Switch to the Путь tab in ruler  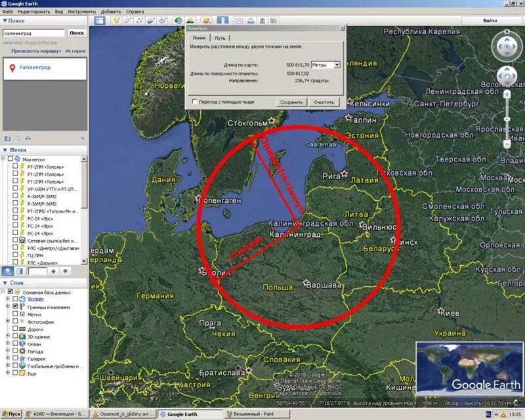tap(220, 38)
